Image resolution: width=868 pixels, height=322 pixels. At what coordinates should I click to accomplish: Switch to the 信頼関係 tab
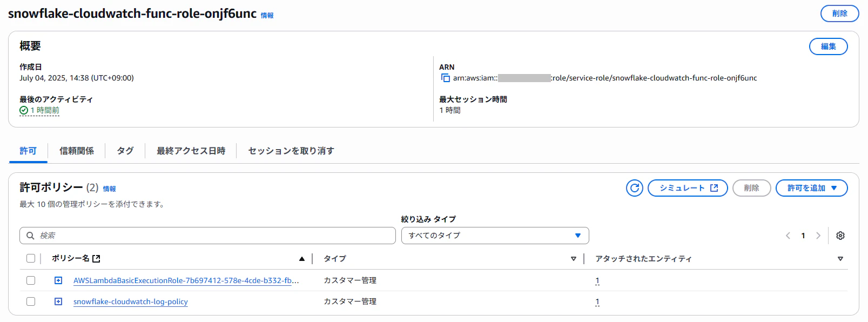[x=77, y=151]
